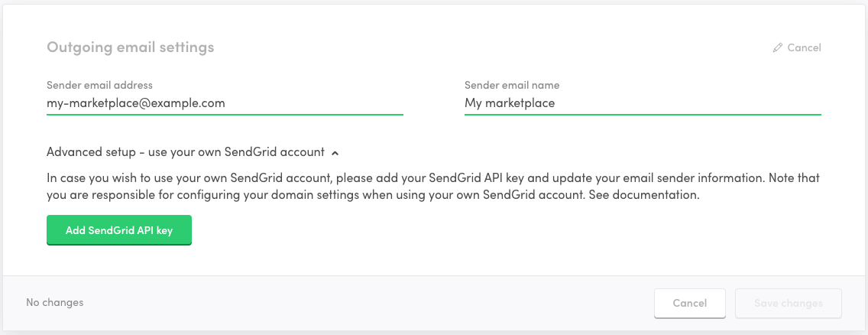Click the Cancel button in the footer

point(689,303)
